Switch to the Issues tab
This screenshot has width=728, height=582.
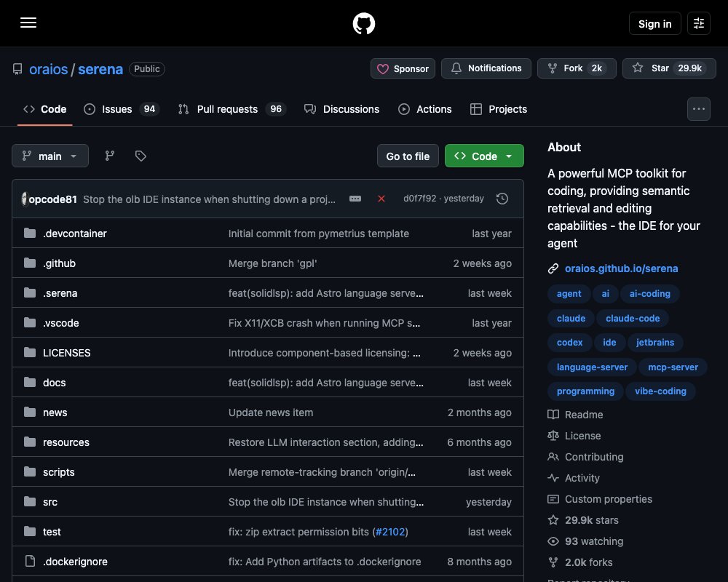[122, 109]
